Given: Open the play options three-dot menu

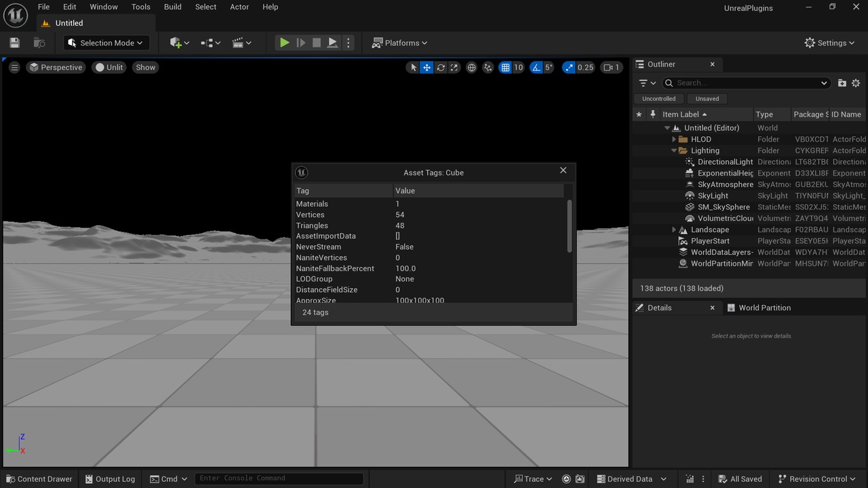Looking at the screenshot, I should [x=349, y=43].
